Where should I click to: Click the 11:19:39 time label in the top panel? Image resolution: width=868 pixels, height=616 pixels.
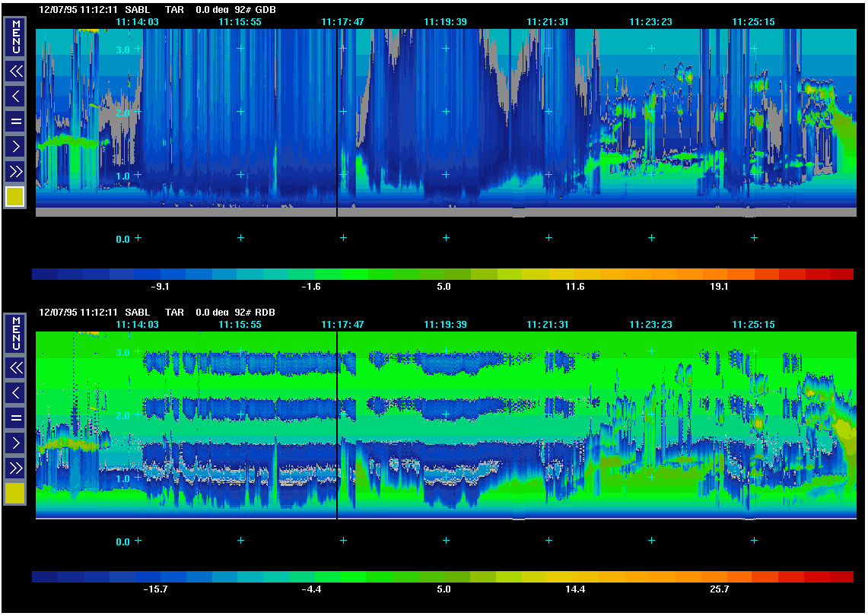coord(446,22)
